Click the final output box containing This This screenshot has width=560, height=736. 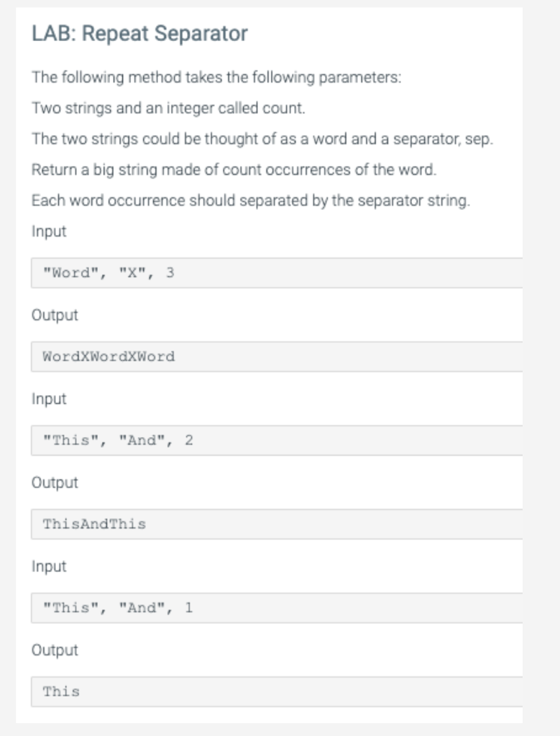[277, 692]
